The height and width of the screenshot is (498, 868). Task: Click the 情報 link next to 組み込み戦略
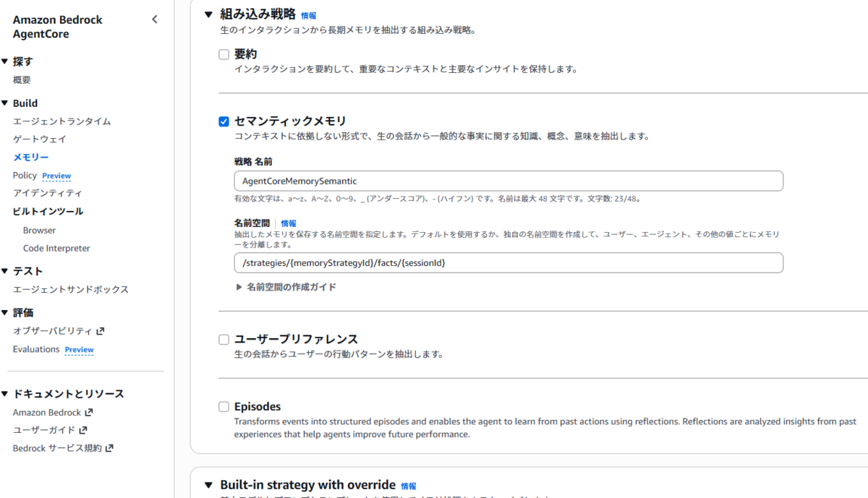point(308,15)
